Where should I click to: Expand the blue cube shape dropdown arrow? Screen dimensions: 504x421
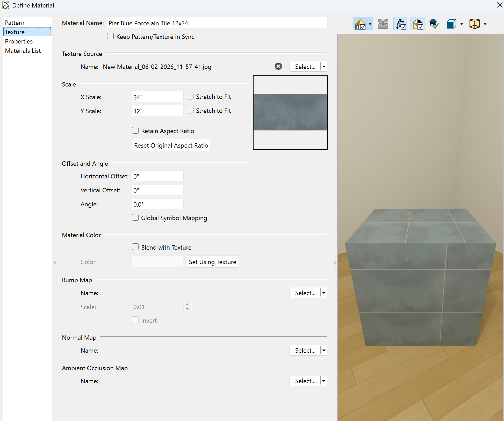tap(462, 24)
